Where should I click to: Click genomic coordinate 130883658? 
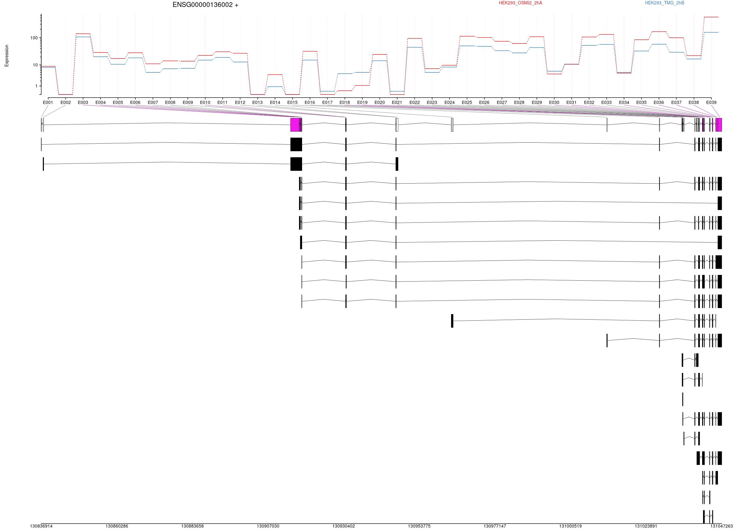pos(192,526)
